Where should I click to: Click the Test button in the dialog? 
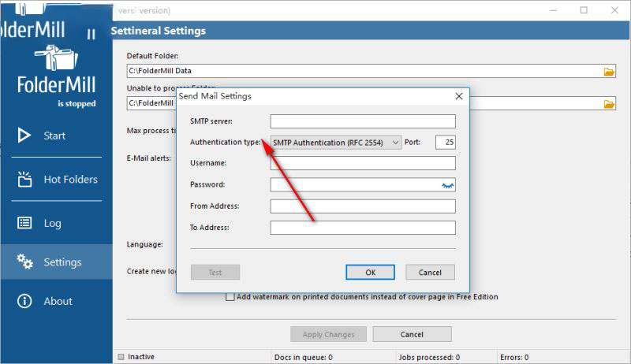215,272
